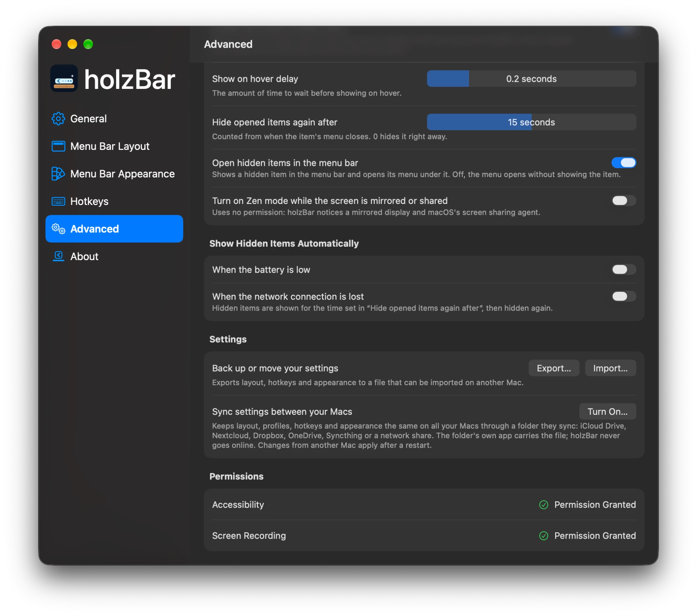The image size is (697, 616).
Task: Disable Open hidden items in menu bar
Action: pos(624,162)
